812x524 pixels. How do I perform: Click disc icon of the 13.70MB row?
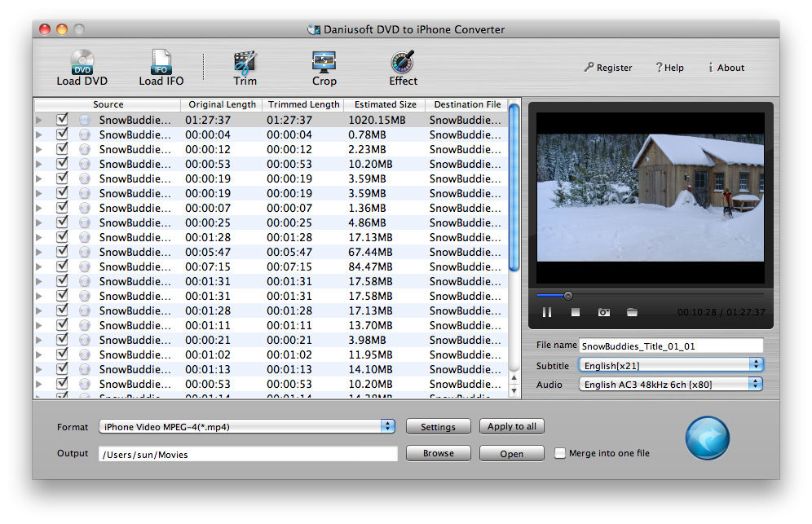(x=85, y=325)
